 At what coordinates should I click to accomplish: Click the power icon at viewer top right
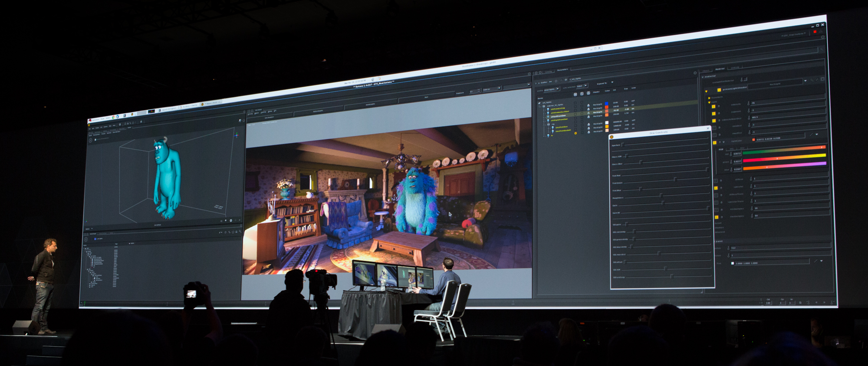243,121
